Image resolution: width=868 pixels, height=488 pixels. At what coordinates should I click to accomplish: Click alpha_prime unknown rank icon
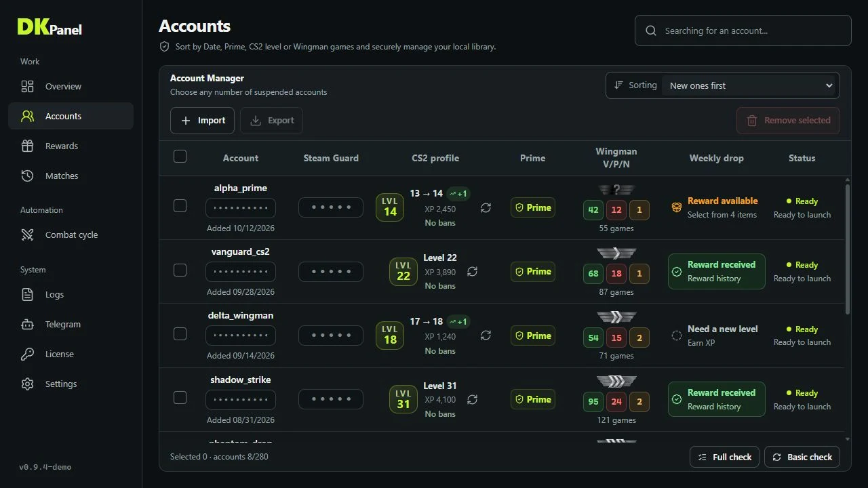pyautogui.click(x=616, y=190)
